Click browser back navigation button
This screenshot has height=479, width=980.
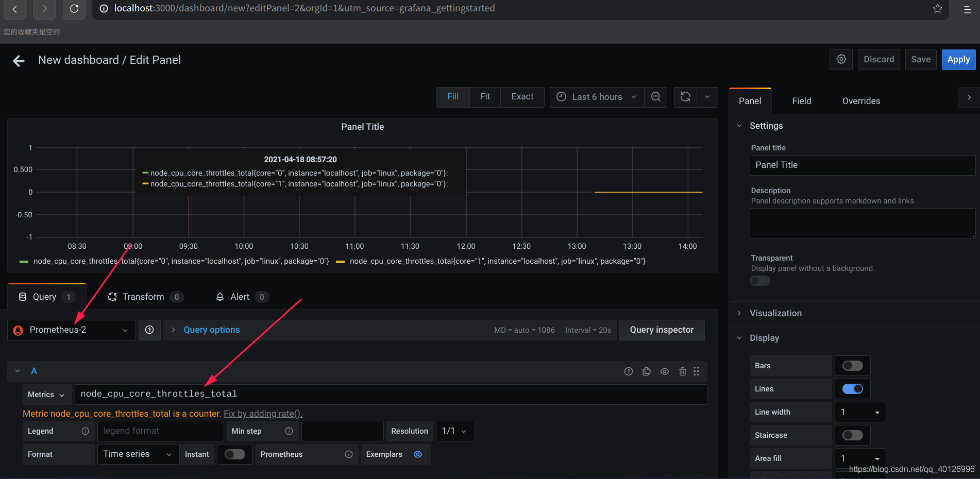click(x=15, y=9)
